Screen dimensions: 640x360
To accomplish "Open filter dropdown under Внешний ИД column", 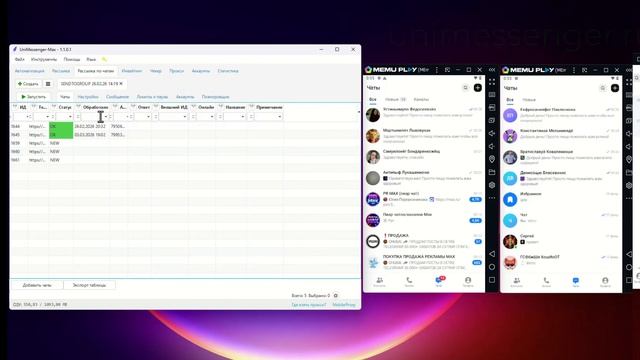I will click(x=184, y=117).
